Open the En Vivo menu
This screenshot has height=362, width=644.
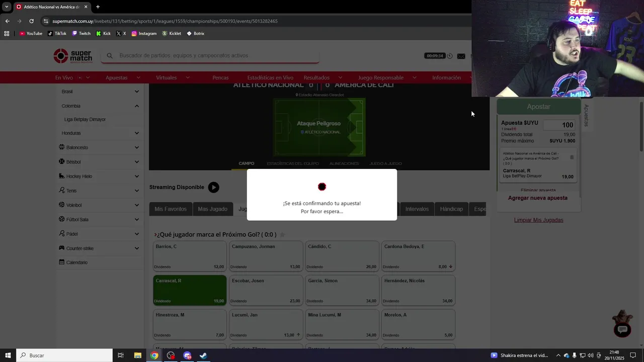tap(72, 77)
